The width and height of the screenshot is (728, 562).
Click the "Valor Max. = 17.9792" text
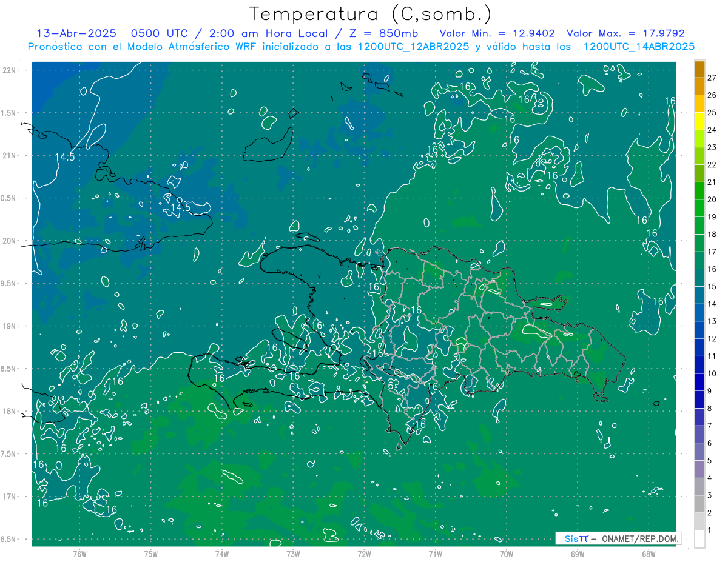(x=625, y=33)
